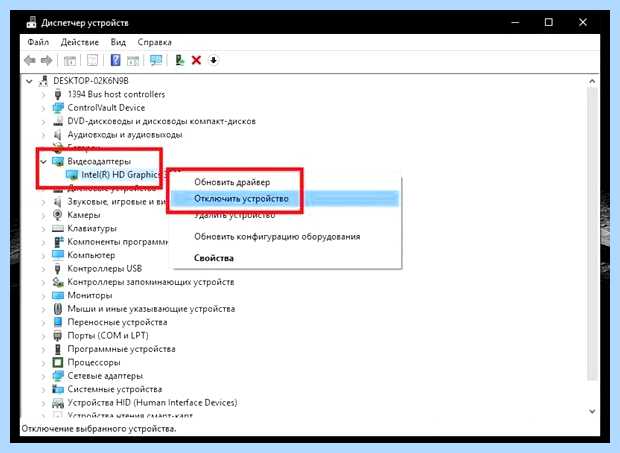Click the Процессоры chip icon

click(x=58, y=362)
